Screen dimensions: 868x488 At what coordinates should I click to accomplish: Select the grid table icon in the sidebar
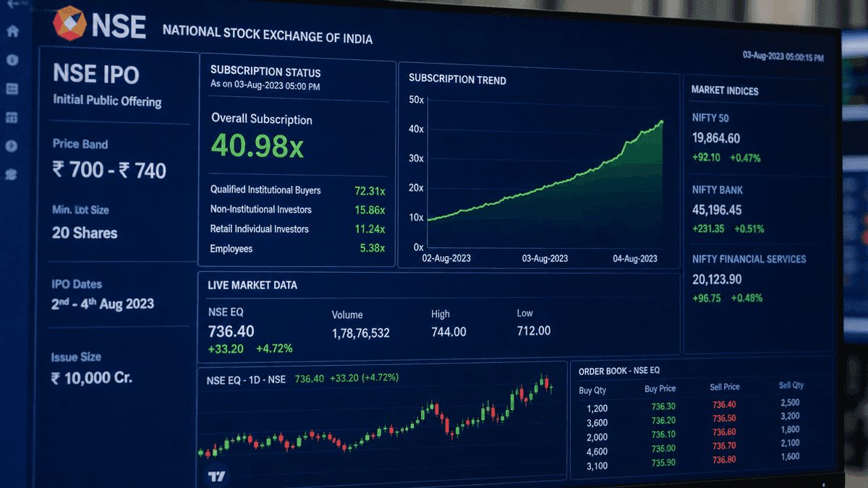(12, 117)
